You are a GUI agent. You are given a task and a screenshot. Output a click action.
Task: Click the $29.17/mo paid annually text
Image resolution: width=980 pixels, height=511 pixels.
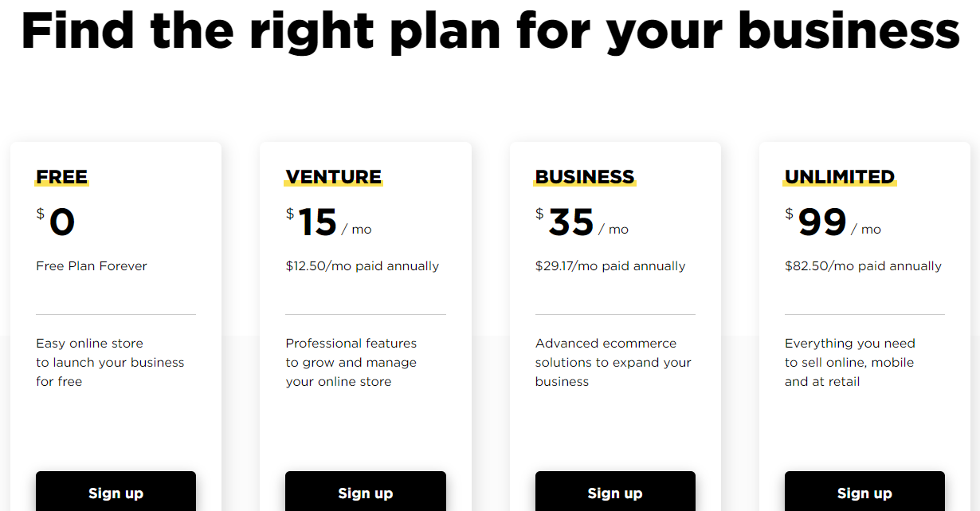[x=610, y=266]
